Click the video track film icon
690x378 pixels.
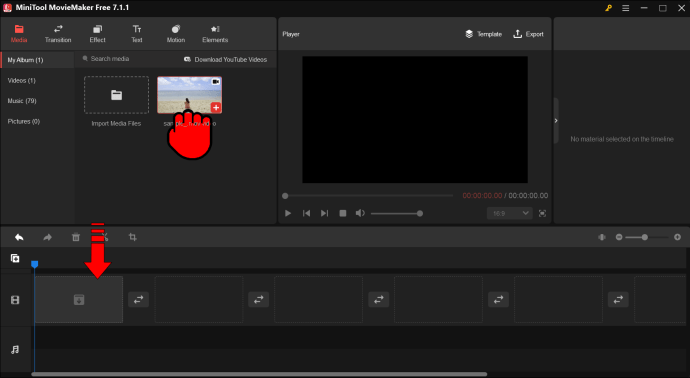[x=15, y=300]
